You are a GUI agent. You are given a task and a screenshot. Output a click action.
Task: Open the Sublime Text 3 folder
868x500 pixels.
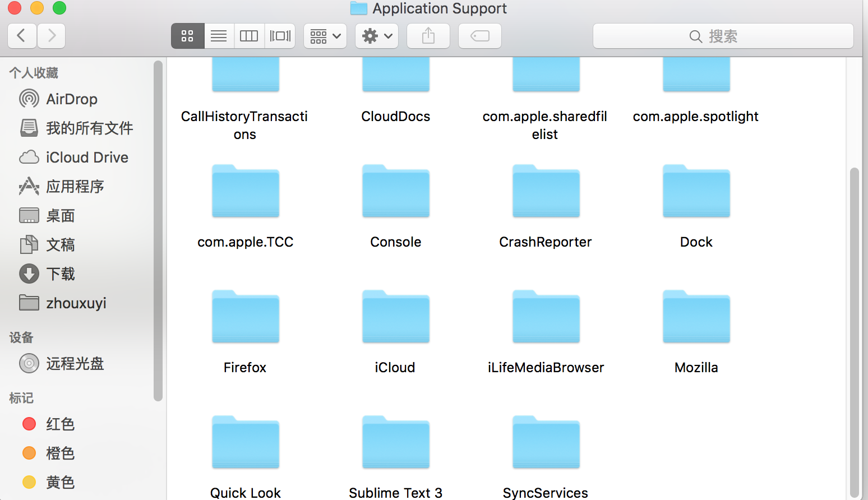[395, 442]
